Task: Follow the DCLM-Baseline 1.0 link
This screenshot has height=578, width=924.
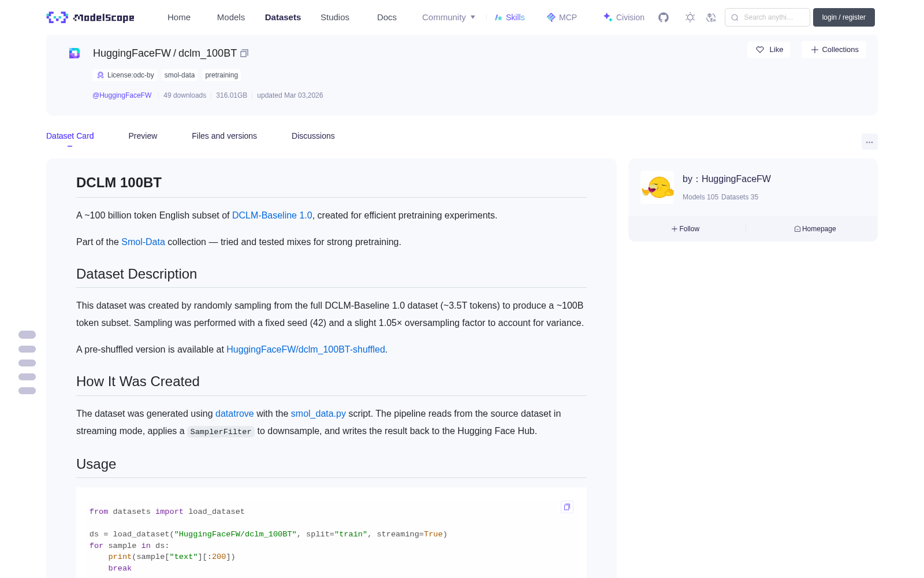Action: click(x=272, y=215)
